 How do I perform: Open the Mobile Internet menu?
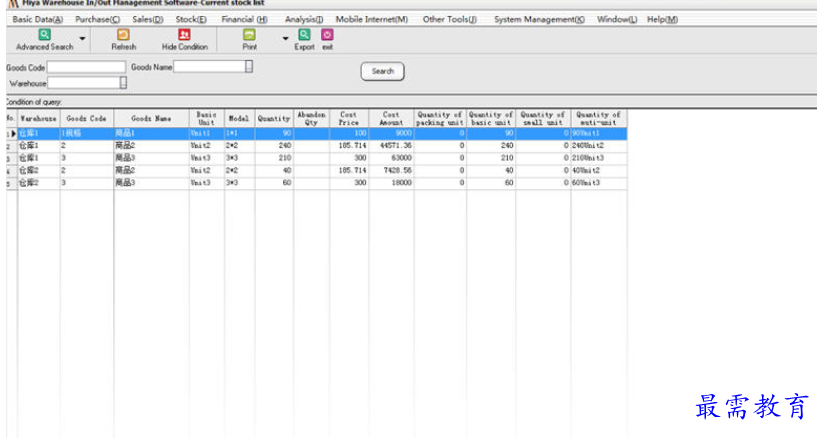372,19
